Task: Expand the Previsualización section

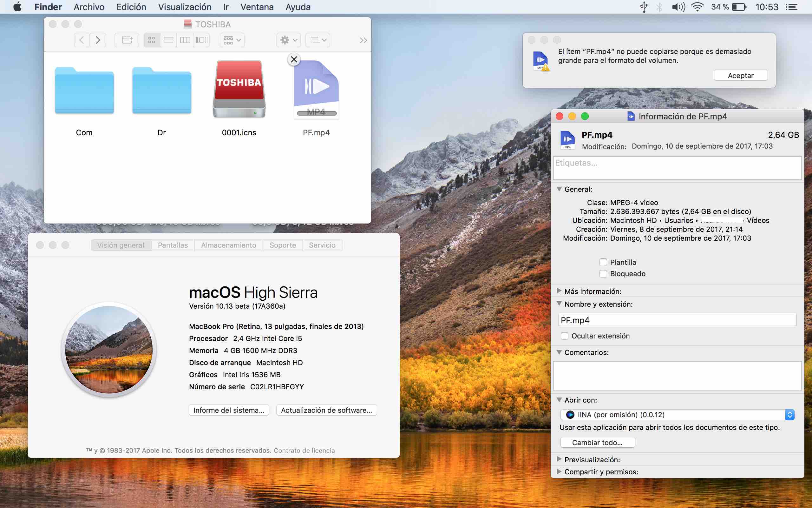Action: 559,459
